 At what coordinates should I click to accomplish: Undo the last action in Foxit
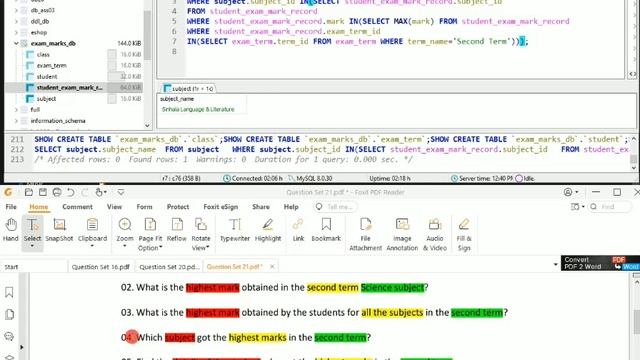click(71, 192)
